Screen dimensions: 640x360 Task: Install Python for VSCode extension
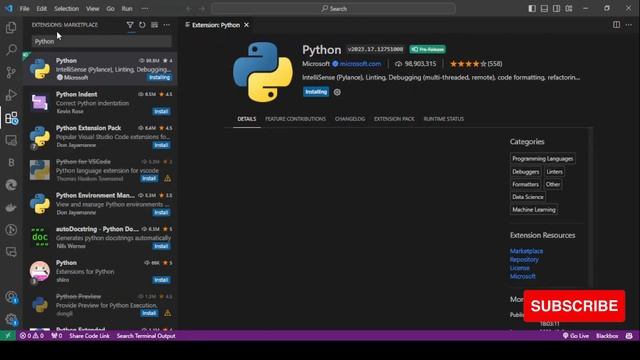pos(149,179)
